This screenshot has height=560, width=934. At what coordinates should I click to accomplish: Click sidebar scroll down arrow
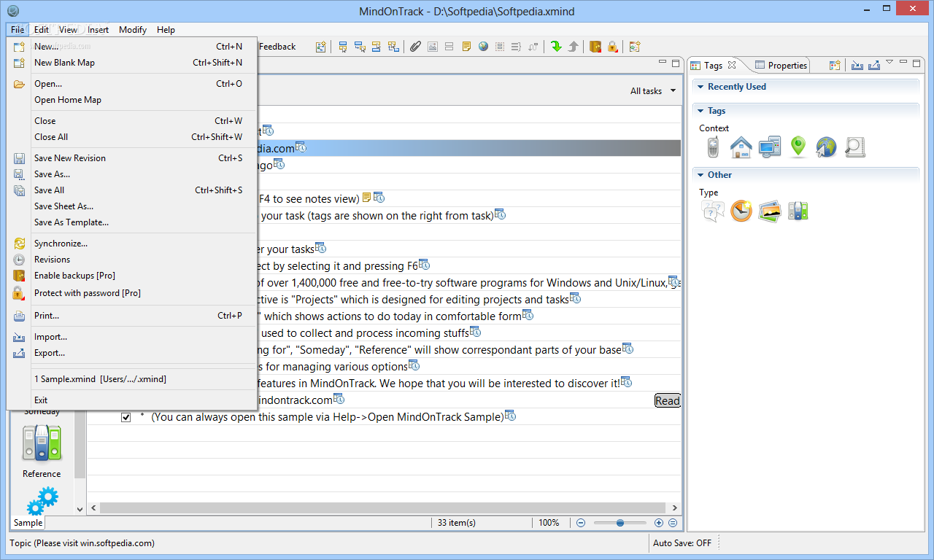(80, 508)
